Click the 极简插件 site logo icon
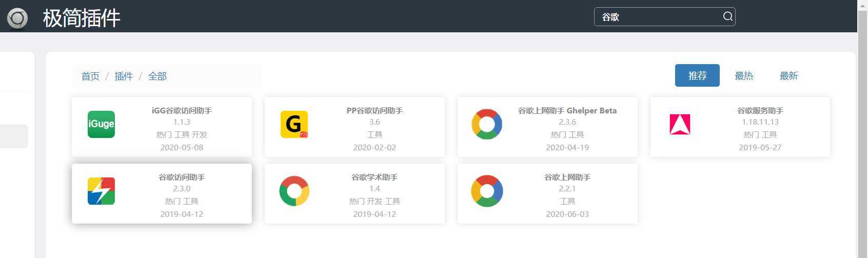Image resolution: width=868 pixels, height=258 pixels. pos(17,18)
